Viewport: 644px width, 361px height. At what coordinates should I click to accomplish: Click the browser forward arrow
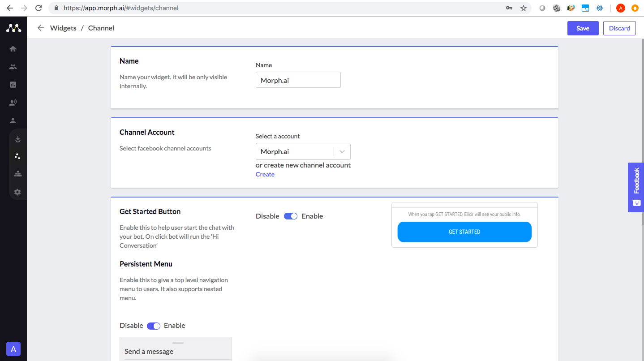[x=24, y=8]
